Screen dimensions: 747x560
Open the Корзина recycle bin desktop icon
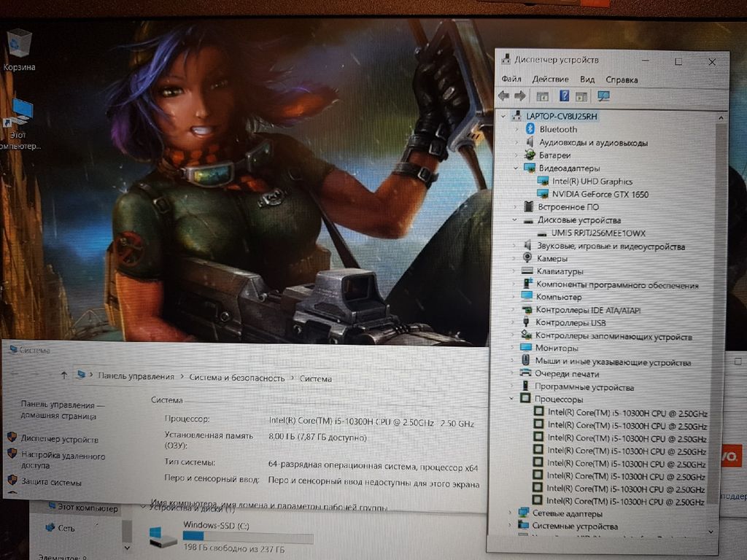(x=19, y=45)
